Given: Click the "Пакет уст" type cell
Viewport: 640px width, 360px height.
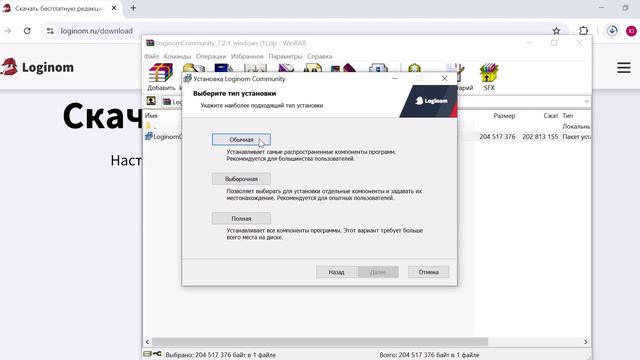Looking at the screenshot, I should tap(576, 137).
